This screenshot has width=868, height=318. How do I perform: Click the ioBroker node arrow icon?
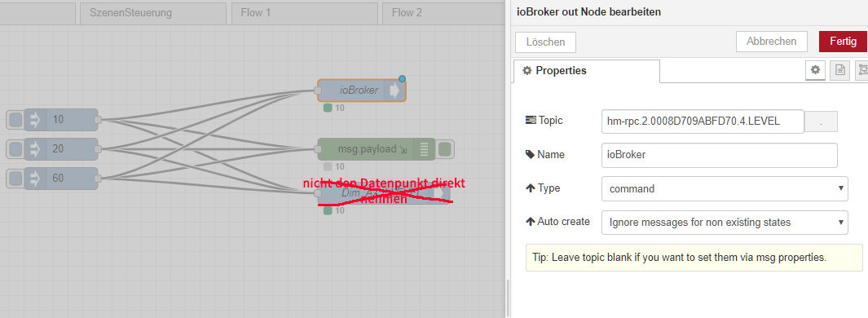point(394,91)
